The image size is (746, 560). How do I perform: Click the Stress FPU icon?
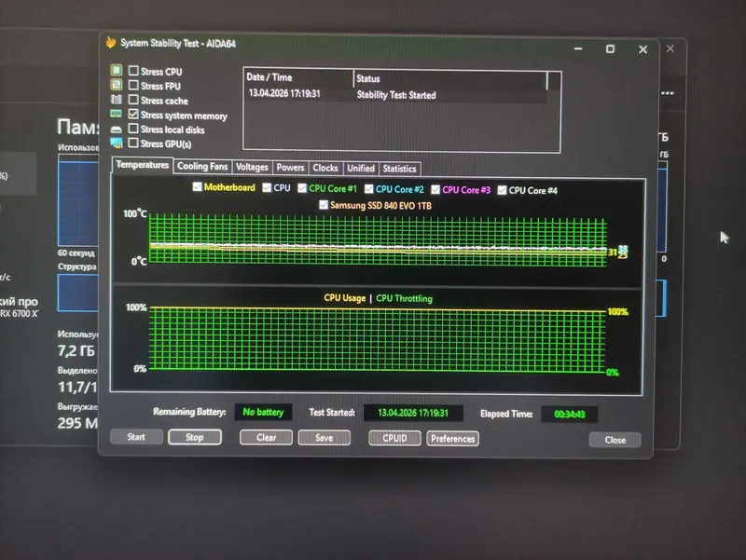click(x=116, y=85)
